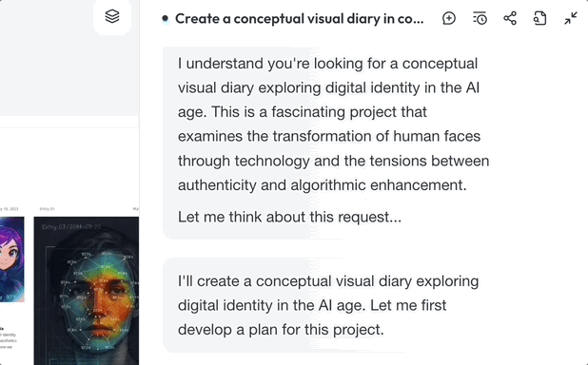Viewport: 588px width, 365px height.
Task: Click the caption text below the anime image
Action: (x=9, y=337)
